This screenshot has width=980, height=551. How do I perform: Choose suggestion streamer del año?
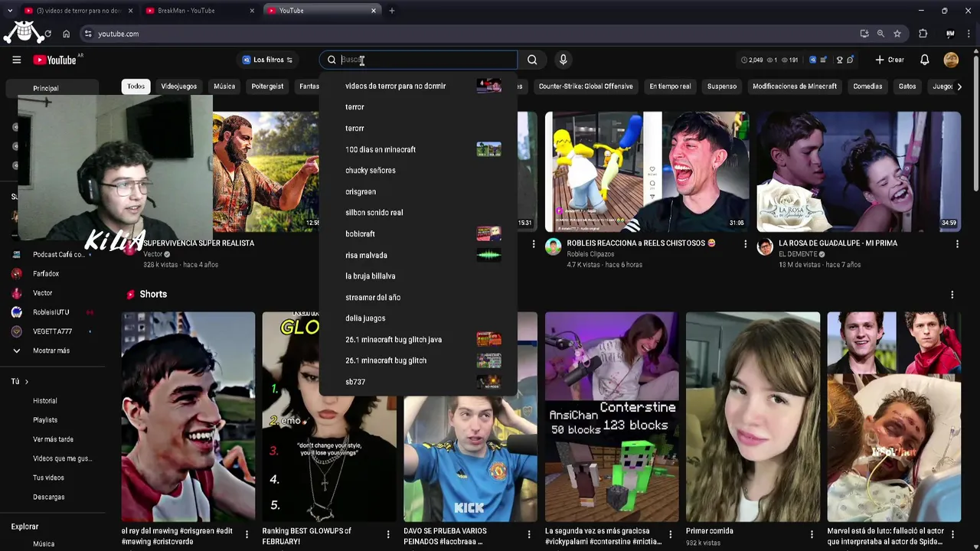point(418,297)
